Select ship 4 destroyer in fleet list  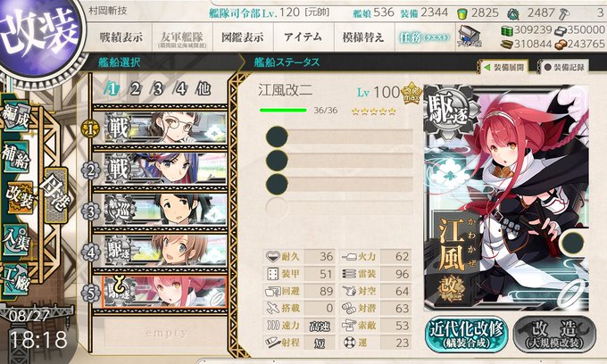tap(165, 251)
